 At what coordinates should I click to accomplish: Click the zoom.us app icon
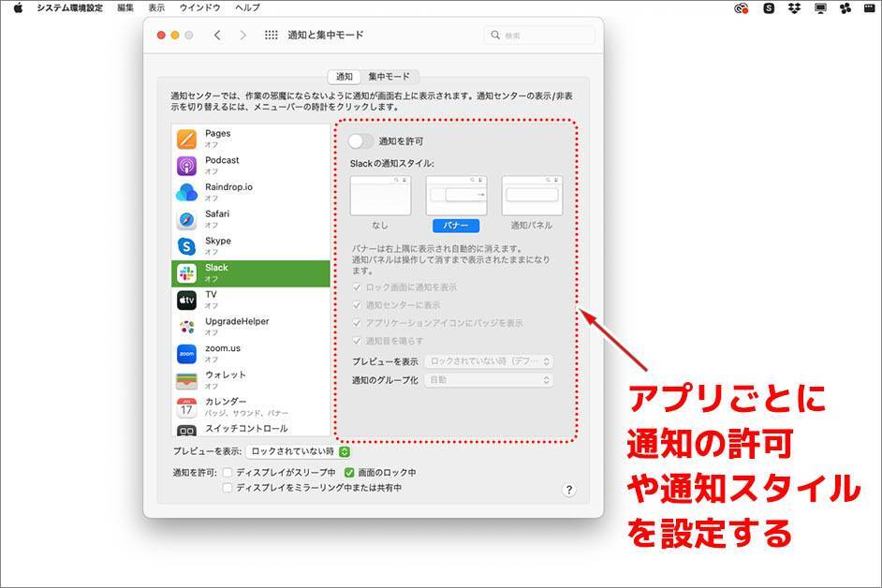coord(186,354)
